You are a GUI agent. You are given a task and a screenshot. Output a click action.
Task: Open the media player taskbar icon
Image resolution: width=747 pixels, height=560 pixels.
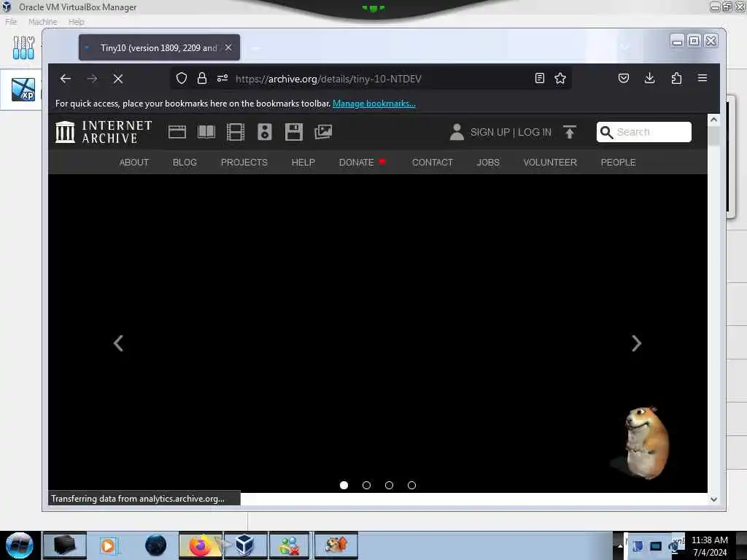point(108,545)
